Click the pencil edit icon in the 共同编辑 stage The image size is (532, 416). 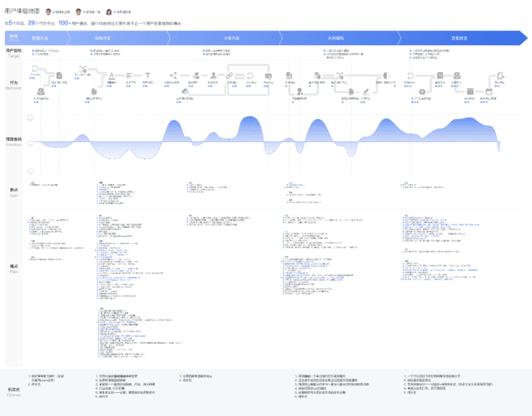366,91
